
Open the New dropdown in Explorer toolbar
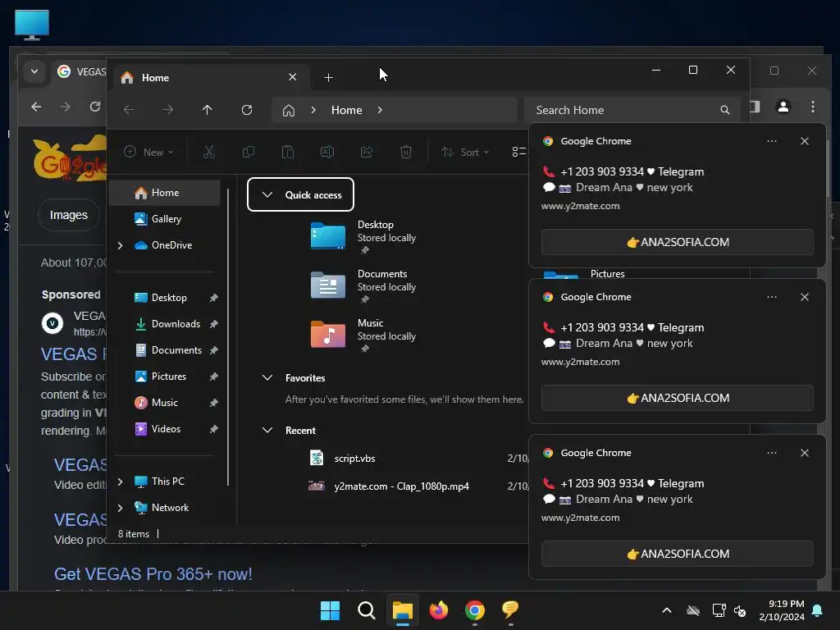[149, 152]
